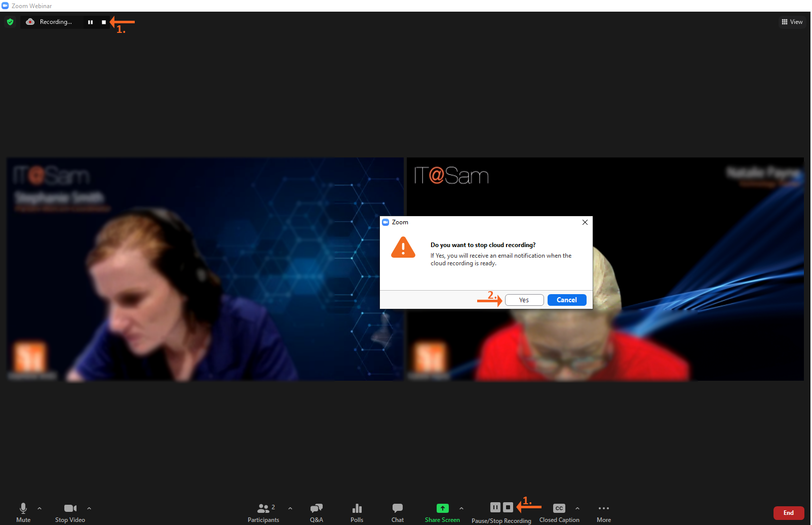Confirm stopping cloud recording with Yes
The height and width of the screenshot is (525, 812).
click(524, 300)
